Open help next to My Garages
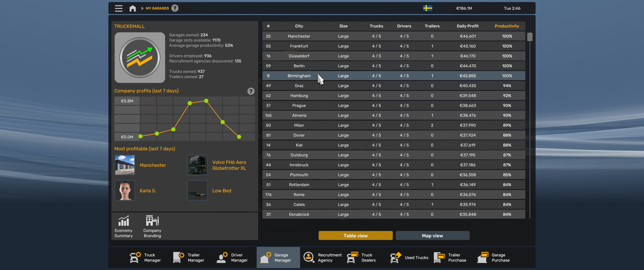The width and height of the screenshot is (644, 270). (x=175, y=8)
